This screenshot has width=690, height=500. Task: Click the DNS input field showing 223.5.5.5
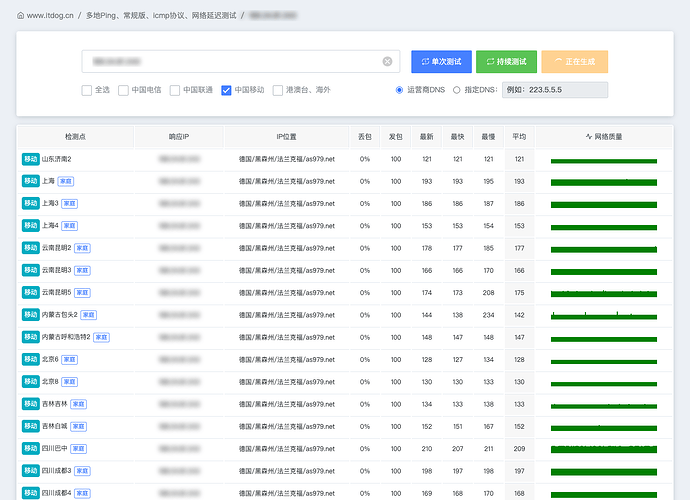coord(555,90)
